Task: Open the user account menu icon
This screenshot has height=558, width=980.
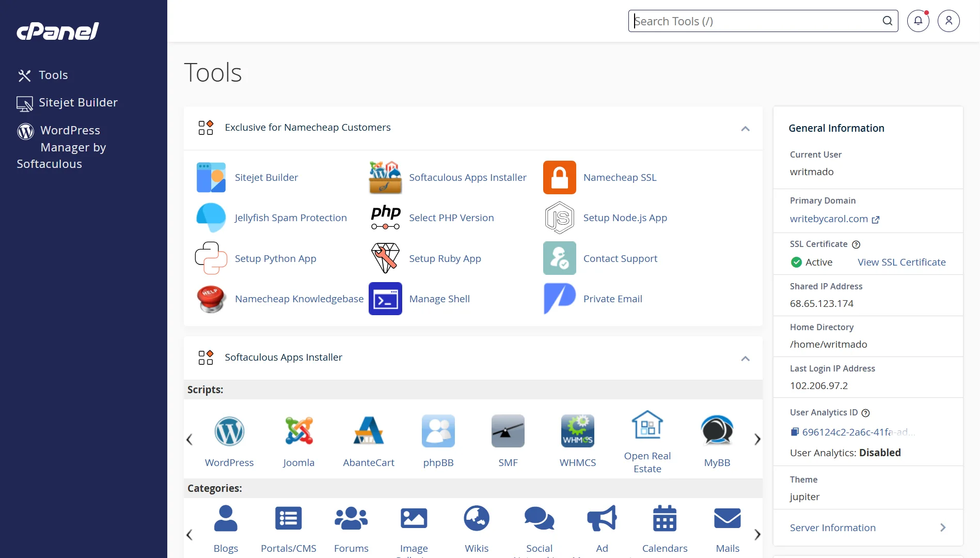Action: click(x=949, y=21)
